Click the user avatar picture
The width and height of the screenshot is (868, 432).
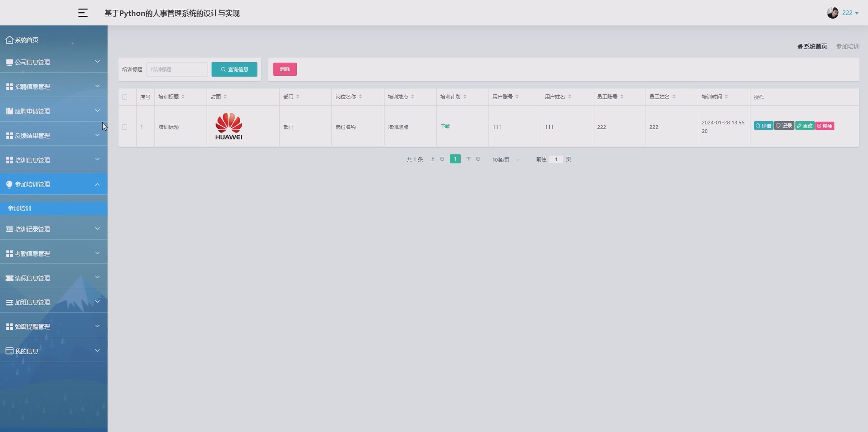click(x=833, y=13)
